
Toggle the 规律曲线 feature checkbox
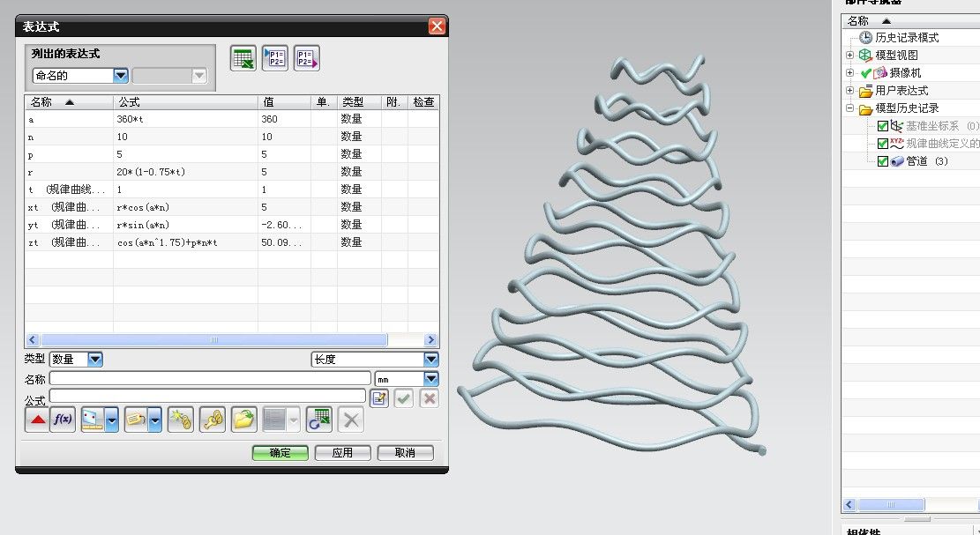[x=883, y=144]
